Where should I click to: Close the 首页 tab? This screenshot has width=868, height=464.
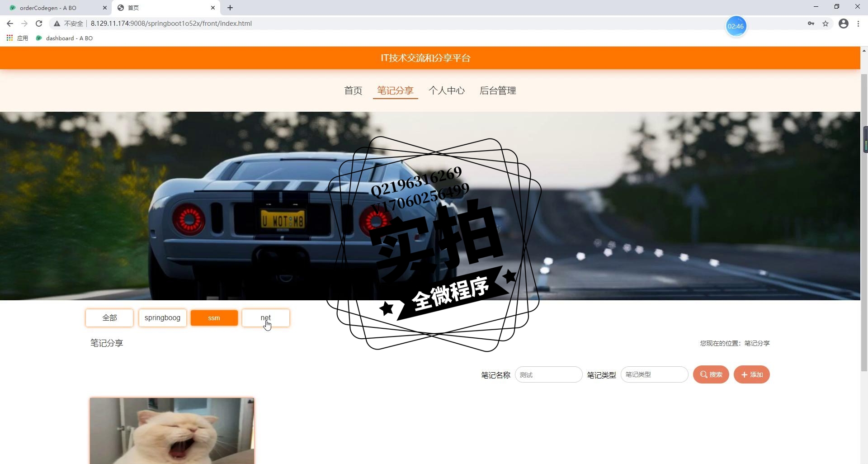tap(213, 8)
